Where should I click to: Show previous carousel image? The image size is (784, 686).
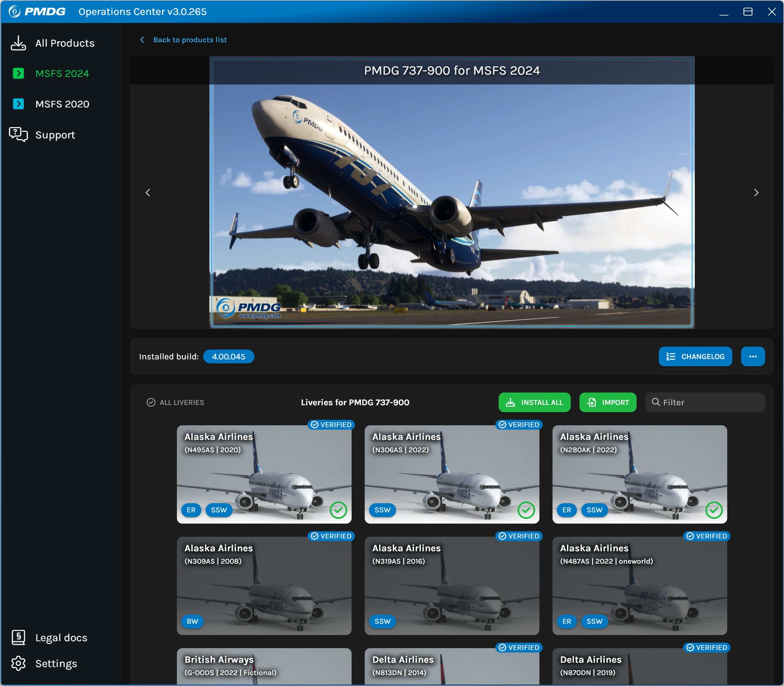click(x=148, y=193)
